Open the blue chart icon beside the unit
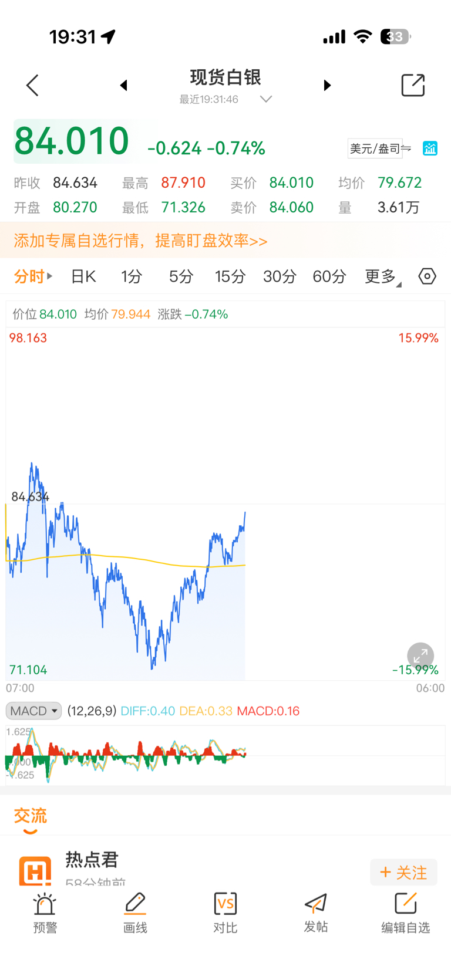This screenshot has width=451, height=980. 430,148
